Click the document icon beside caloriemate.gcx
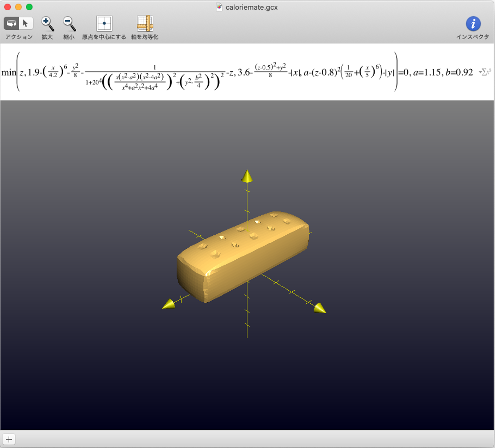This screenshot has width=495, height=448. coord(219,7)
